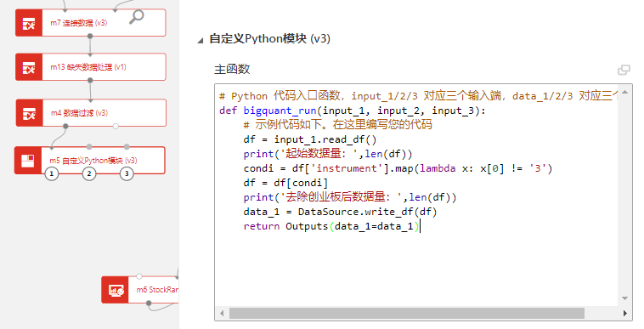Select the m7 连接数据 (v3) node

pyautogui.click(x=91, y=23)
